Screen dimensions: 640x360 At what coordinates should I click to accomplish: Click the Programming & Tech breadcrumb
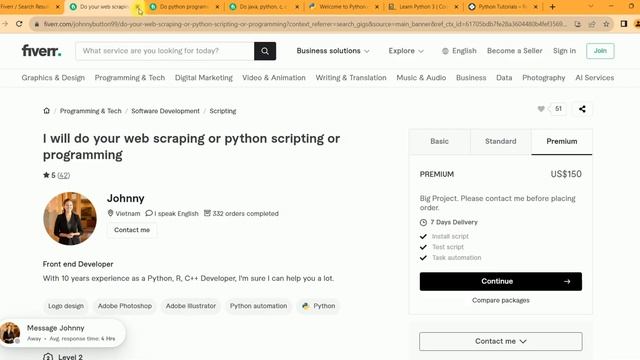click(91, 111)
